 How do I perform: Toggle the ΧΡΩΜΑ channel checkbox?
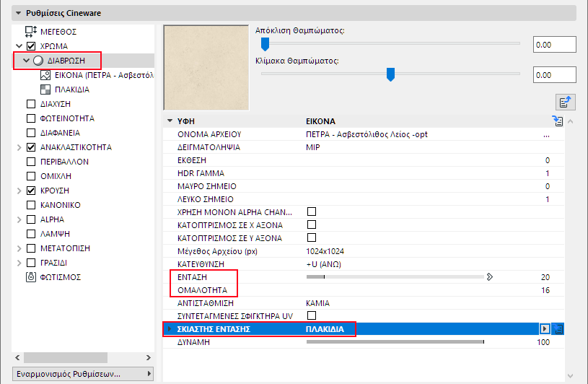click(31, 46)
